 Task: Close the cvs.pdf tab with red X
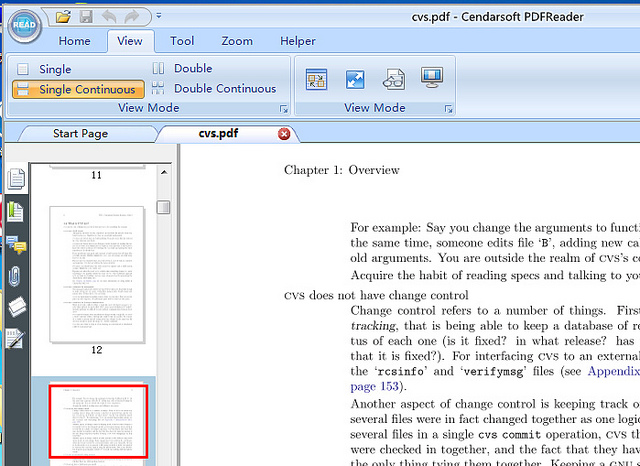click(x=284, y=134)
